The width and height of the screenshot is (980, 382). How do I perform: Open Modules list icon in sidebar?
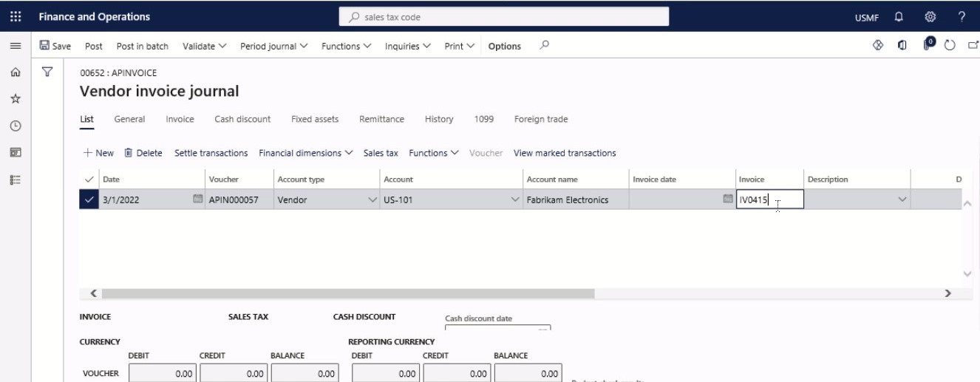(16, 179)
